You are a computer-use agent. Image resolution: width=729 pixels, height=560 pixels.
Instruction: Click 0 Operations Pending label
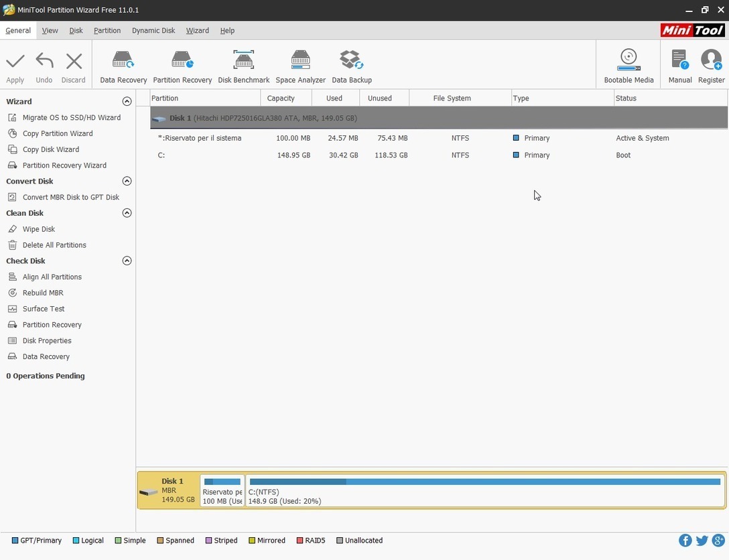pos(45,376)
